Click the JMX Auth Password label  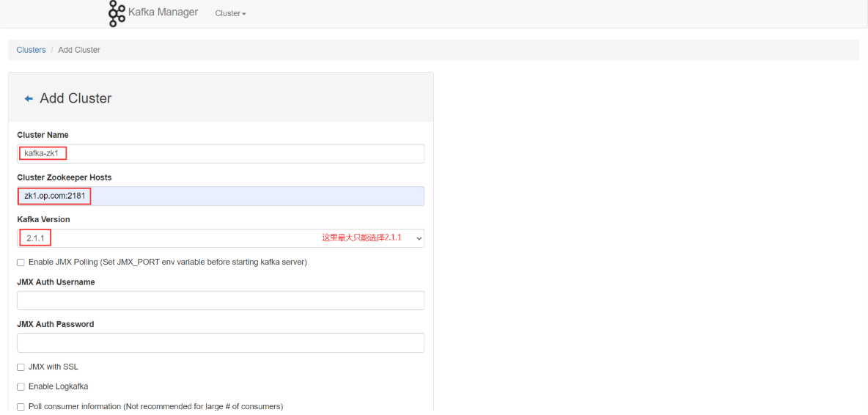[x=56, y=324]
